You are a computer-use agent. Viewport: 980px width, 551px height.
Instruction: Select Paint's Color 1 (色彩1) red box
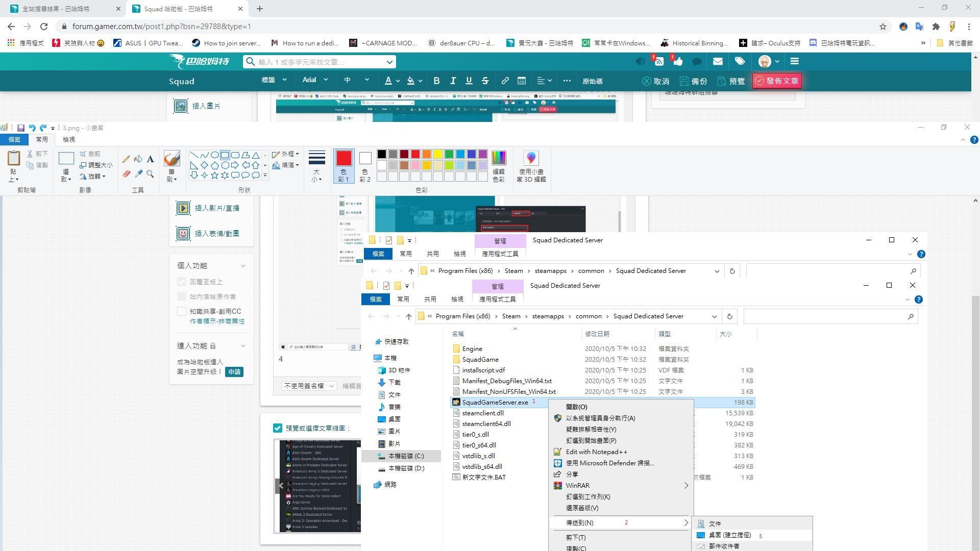(x=344, y=166)
